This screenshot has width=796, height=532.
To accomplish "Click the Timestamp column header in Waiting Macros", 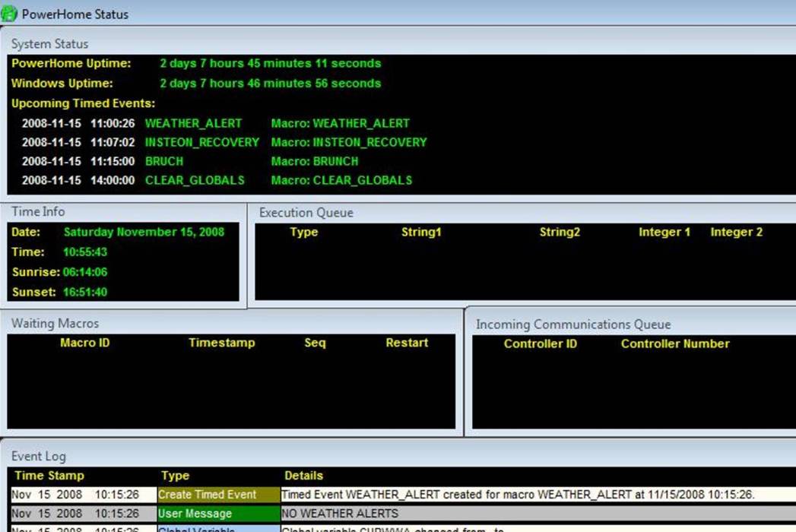I will (x=222, y=344).
